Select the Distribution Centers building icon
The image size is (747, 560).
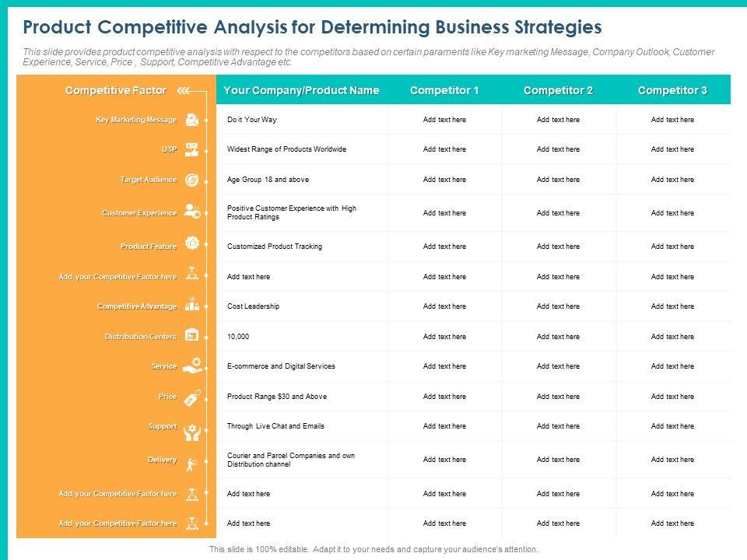[x=191, y=335]
